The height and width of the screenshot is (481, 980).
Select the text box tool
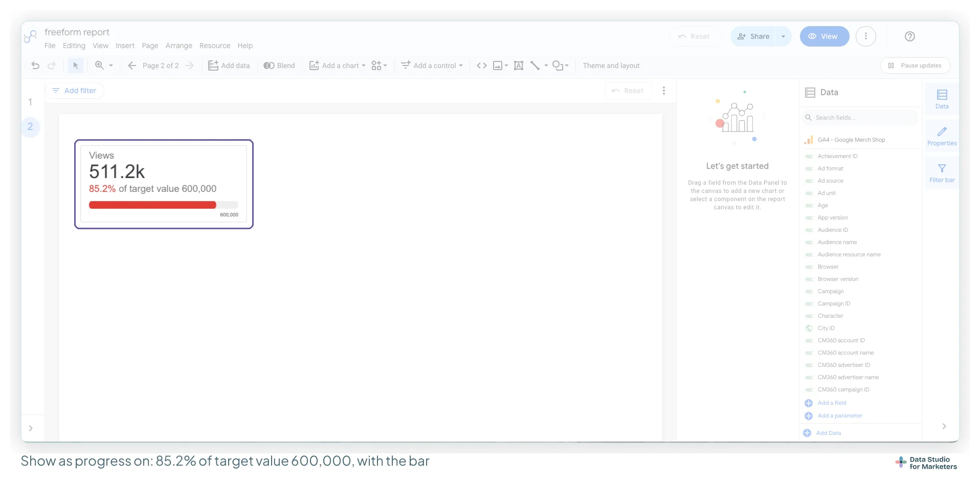(519, 65)
